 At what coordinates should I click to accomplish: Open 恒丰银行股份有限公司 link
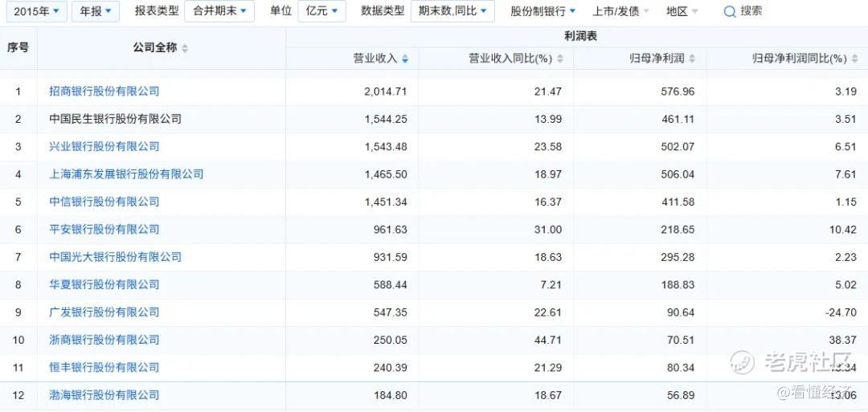pyautogui.click(x=104, y=368)
